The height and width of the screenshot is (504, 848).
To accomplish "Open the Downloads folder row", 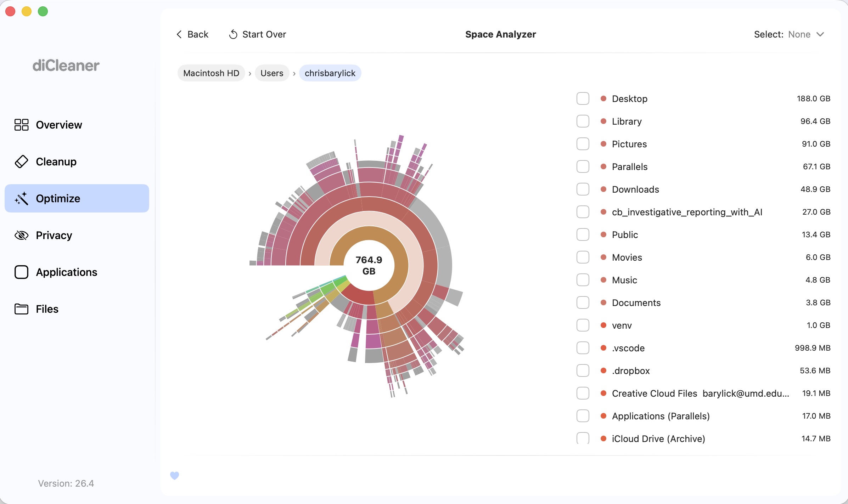I will coord(703,189).
